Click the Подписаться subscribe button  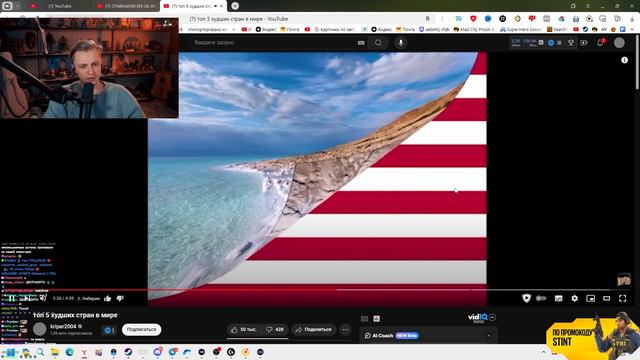tap(141, 329)
